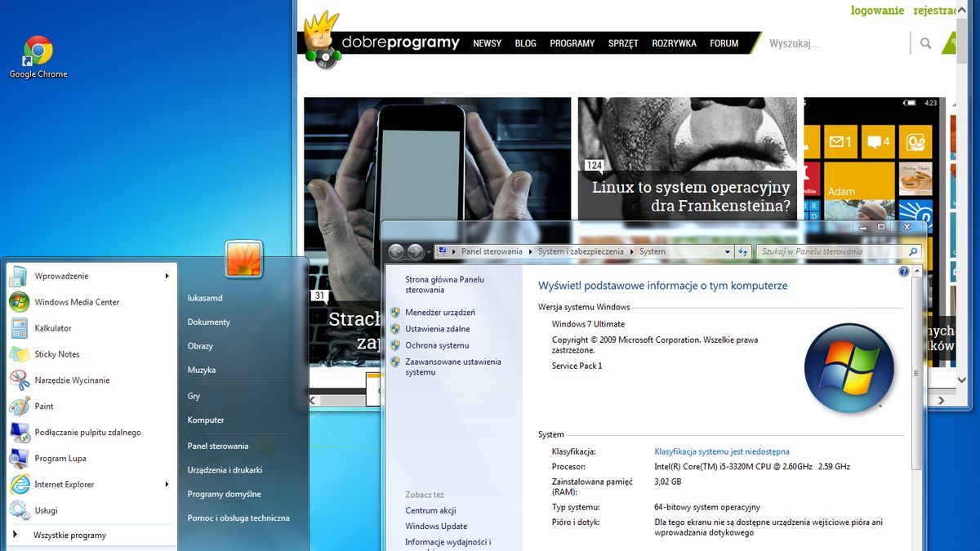Click the logowanie link
The height and width of the screenshot is (551, 980).
pyautogui.click(x=877, y=11)
